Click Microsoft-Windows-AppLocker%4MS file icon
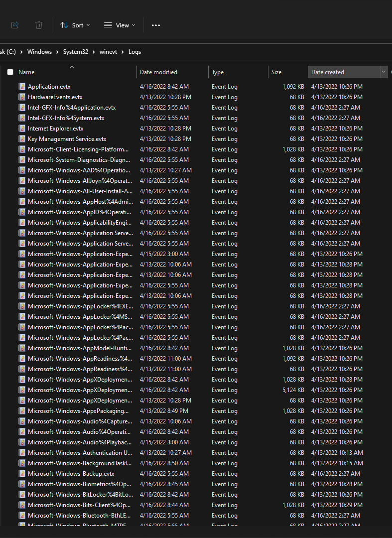This screenshot has height=538, width=392. click(x=22, y=317)
